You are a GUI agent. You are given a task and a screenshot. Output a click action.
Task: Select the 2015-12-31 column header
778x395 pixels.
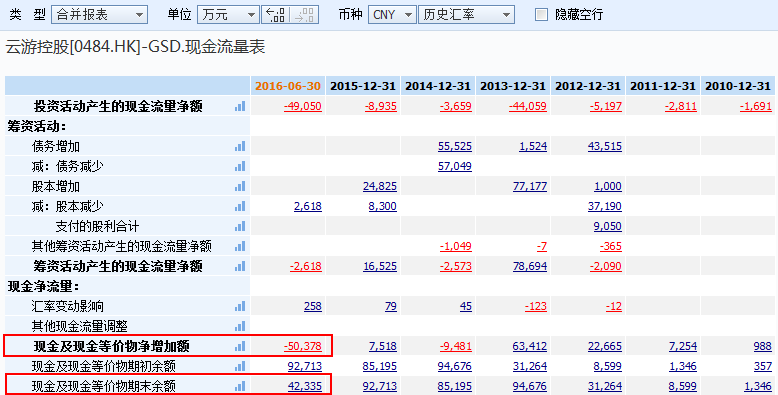coord(363,86)
